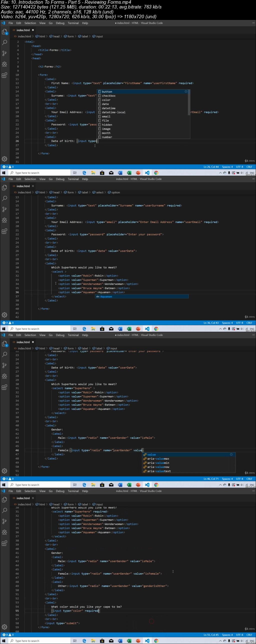Open File Explorer from taskbar below Ln 46 frame
The height and width of the screenshot is (644, 256).
pos(93,485)
